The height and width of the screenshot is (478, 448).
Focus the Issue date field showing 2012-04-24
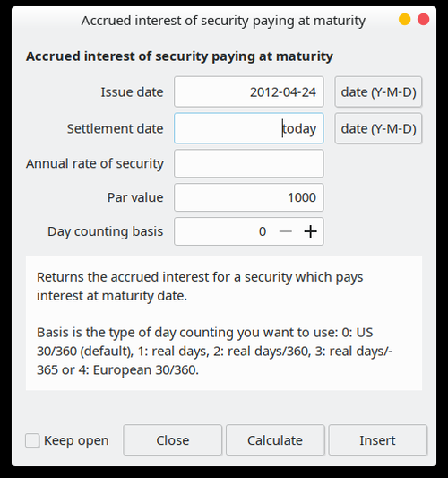pos(249,91)
